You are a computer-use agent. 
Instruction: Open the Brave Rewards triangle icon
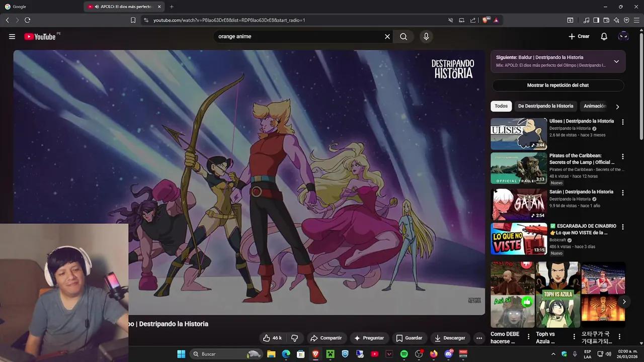coord(496,20)
